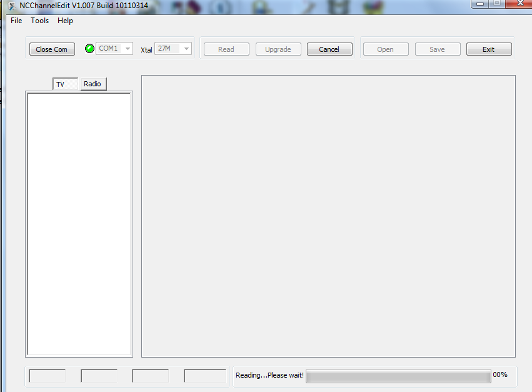The height and width of the screenshot is (392, 532).
Task: Click the third status field at bottom
Action: (150, 376)
